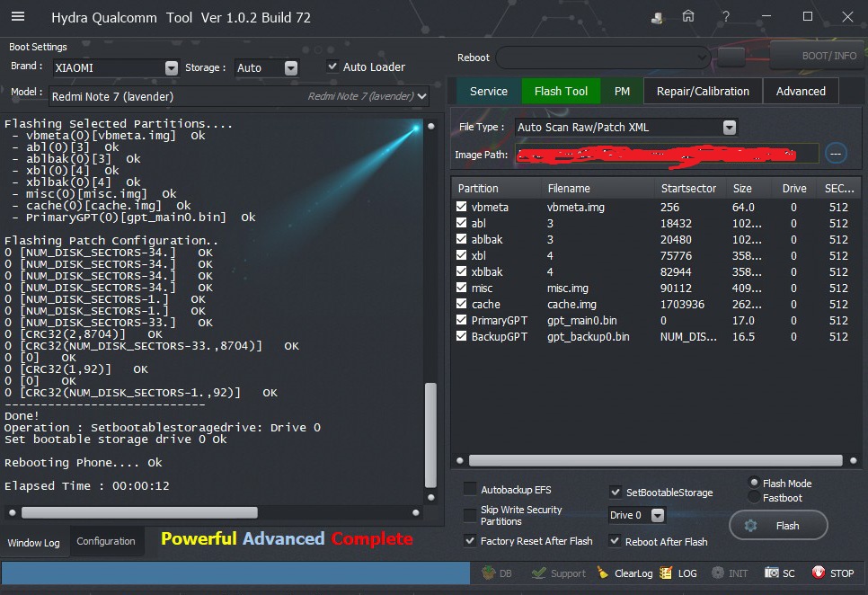The height and width of the screenshot is (595, 868).
Task: Switch to the Window Log tab
Action: point(34,543)
